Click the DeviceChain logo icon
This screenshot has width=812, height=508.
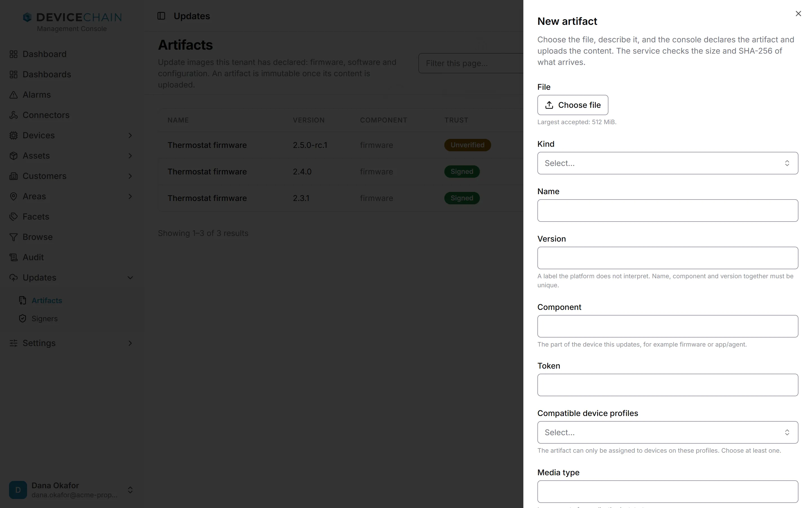pos(27,17)
